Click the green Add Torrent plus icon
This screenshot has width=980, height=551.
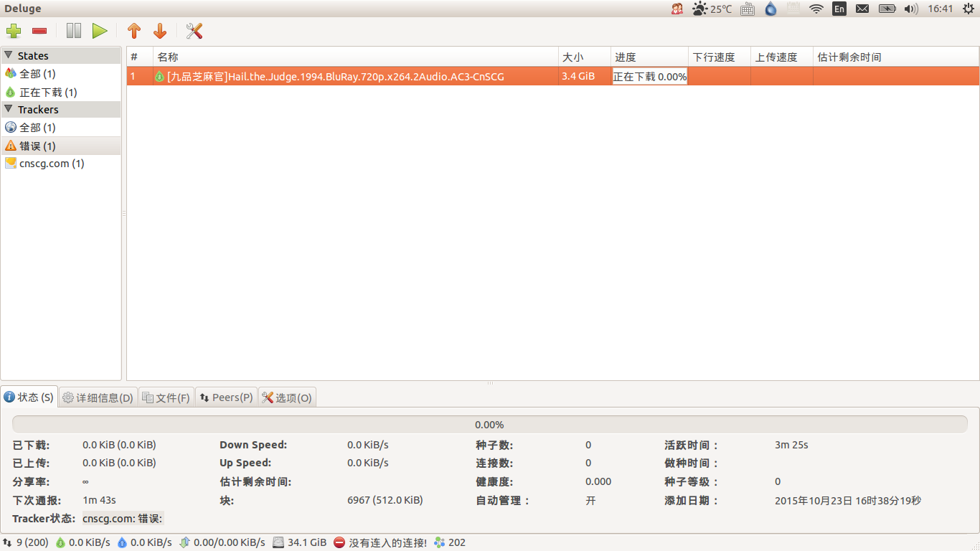(14, 31)
